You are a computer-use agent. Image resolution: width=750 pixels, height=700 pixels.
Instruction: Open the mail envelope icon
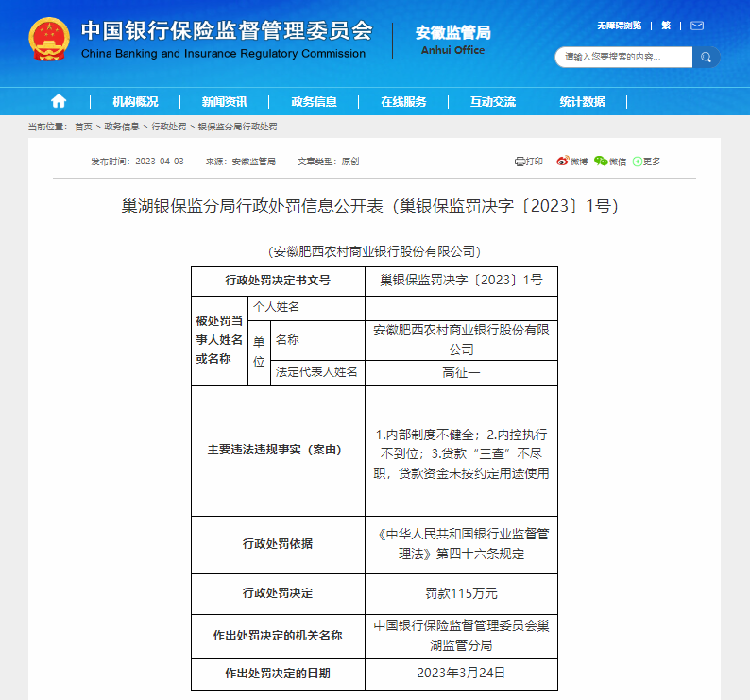[x=697, y=26]
